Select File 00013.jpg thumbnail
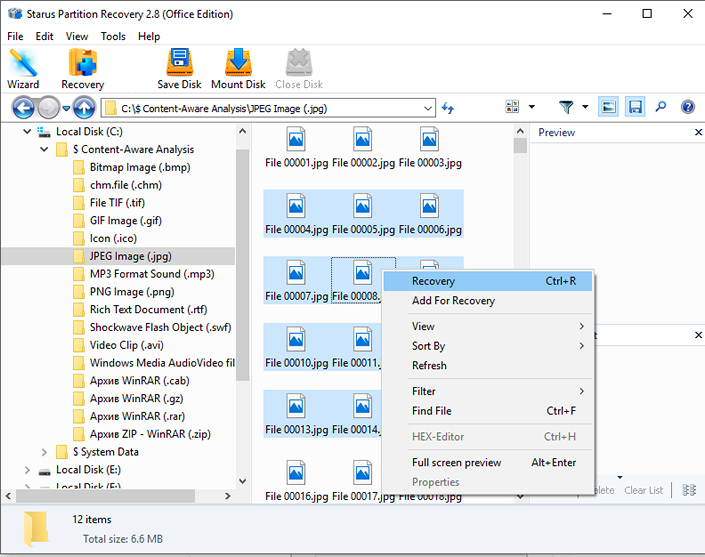The width and height of the screenshot is (705, 557). [x=296, y=414]
